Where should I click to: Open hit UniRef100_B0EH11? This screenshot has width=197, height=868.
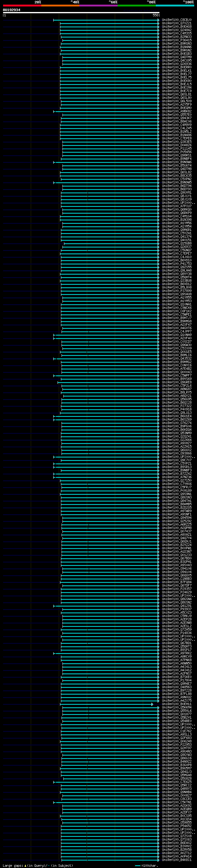click(176, 704)
